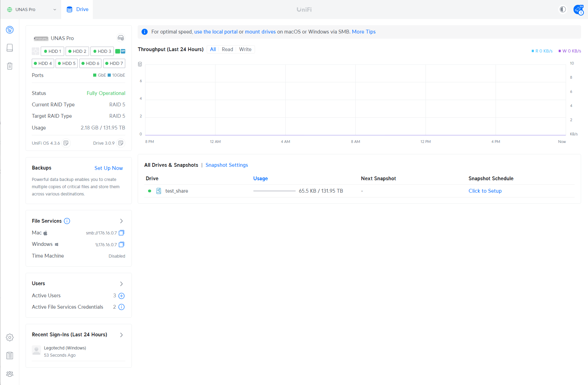Open the drives list sidebar icon
This screenshot has width=588, height=385.
click(10, 48)
